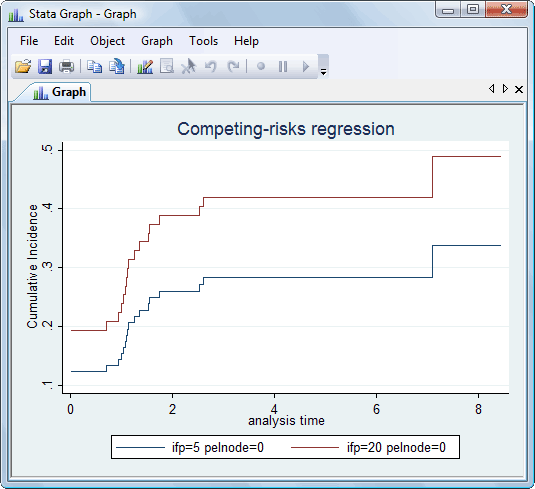This screenshot has height=489, width=535.
Task: Start the Record button in toolbar
Action: click(261, 66)
